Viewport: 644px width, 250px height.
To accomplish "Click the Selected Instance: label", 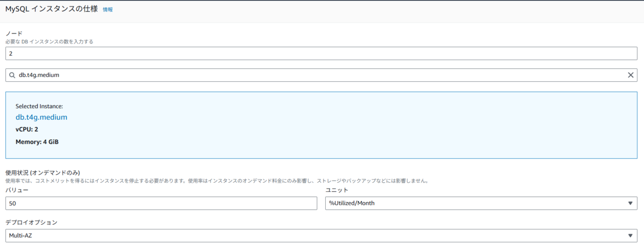I will (x=39, y=106).
